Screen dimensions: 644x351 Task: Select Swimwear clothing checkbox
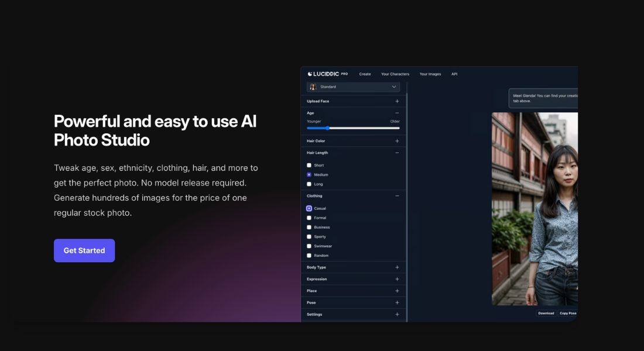309,246
